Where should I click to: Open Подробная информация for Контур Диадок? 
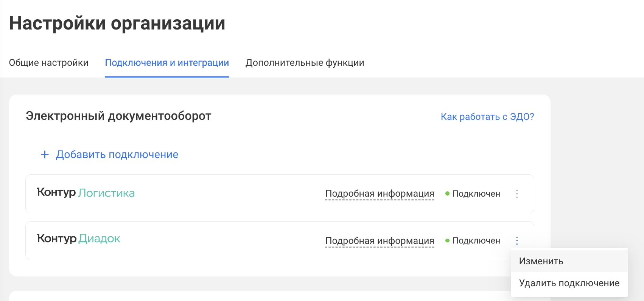[x=380, y=241]
